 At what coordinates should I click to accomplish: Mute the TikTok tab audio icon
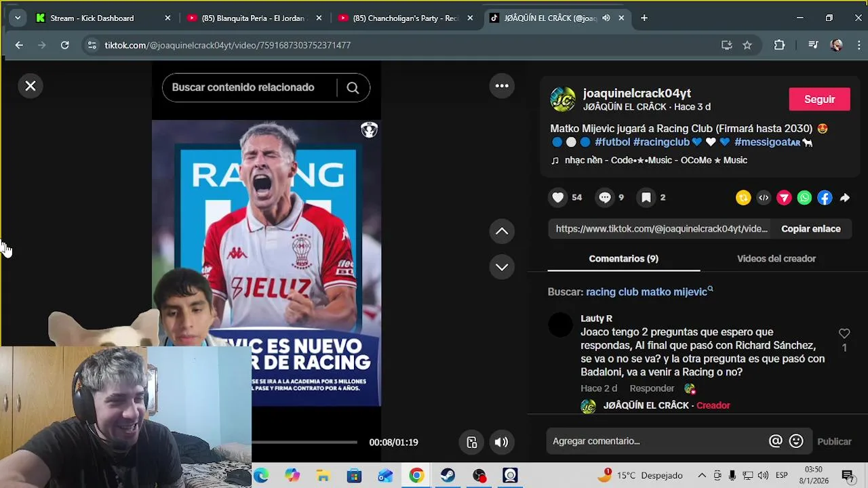click(x=606, y=18)
